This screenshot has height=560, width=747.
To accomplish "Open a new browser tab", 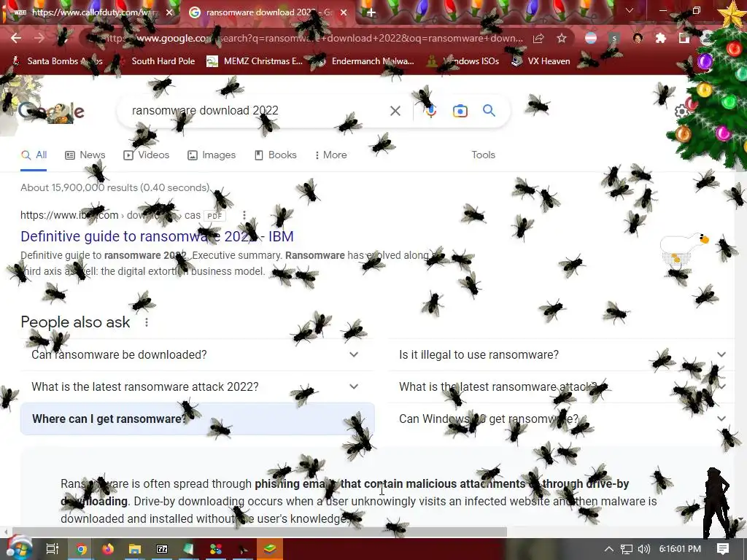I will [371, 12].
